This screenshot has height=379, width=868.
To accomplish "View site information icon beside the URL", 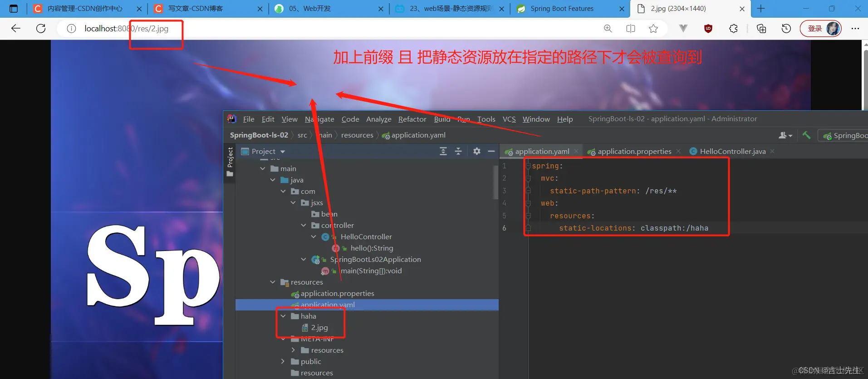I will pos(71,29).
